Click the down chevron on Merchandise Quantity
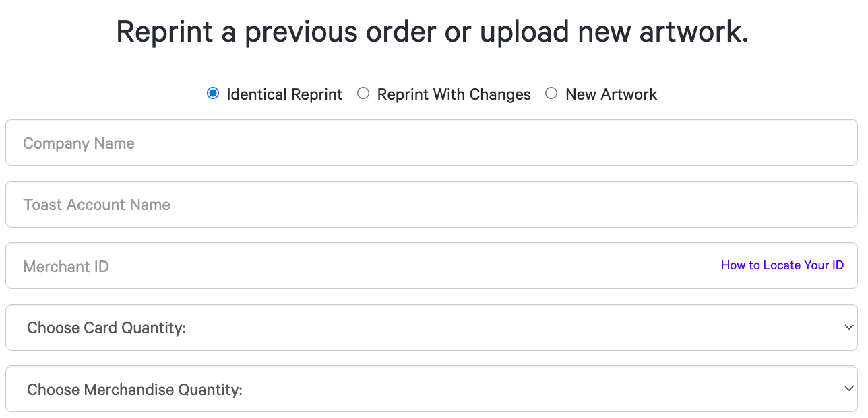Image resolution: width=868 pixels, height=418 pixels. [x=848, y=388]
